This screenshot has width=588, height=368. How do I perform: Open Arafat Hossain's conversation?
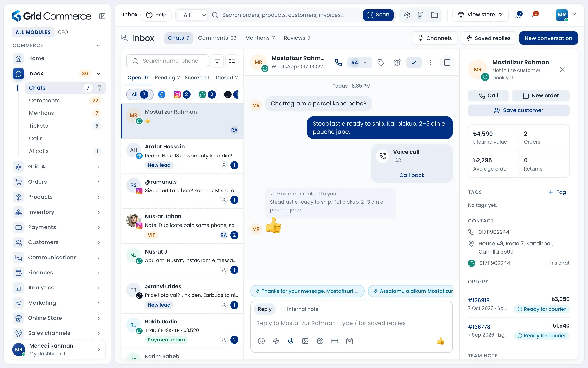pos(182,156)
